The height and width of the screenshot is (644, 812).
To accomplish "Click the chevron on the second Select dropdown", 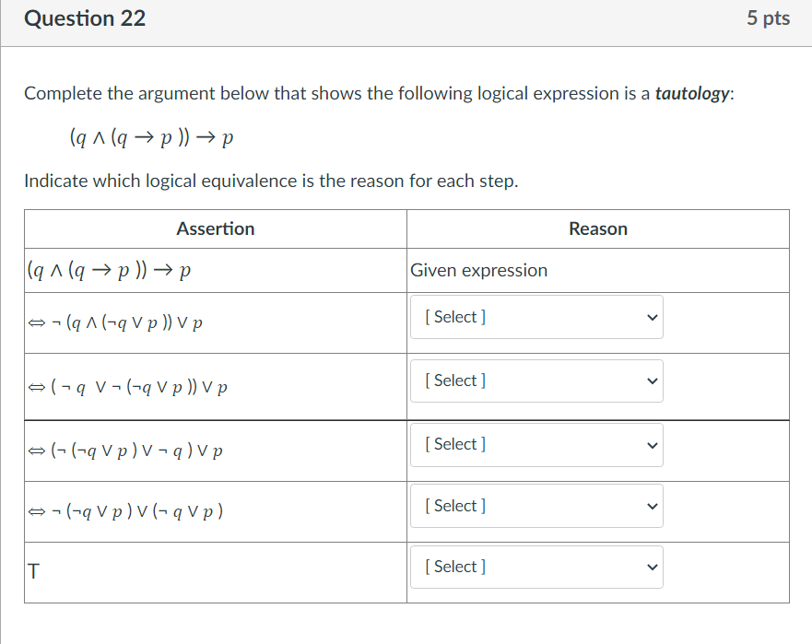I will click(x=651, y=381).
